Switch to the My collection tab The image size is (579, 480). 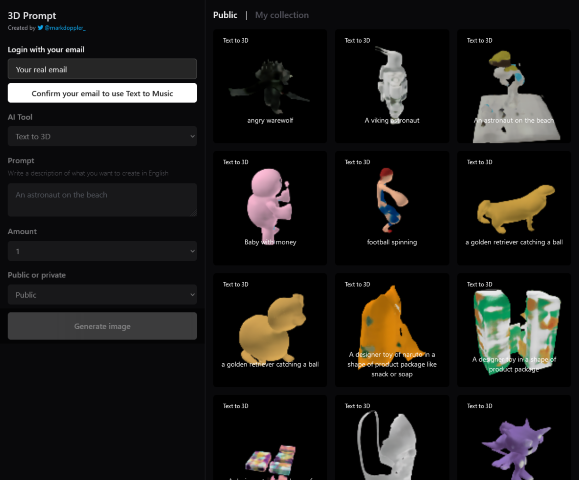pyautogui.click(x=282, y=15)
